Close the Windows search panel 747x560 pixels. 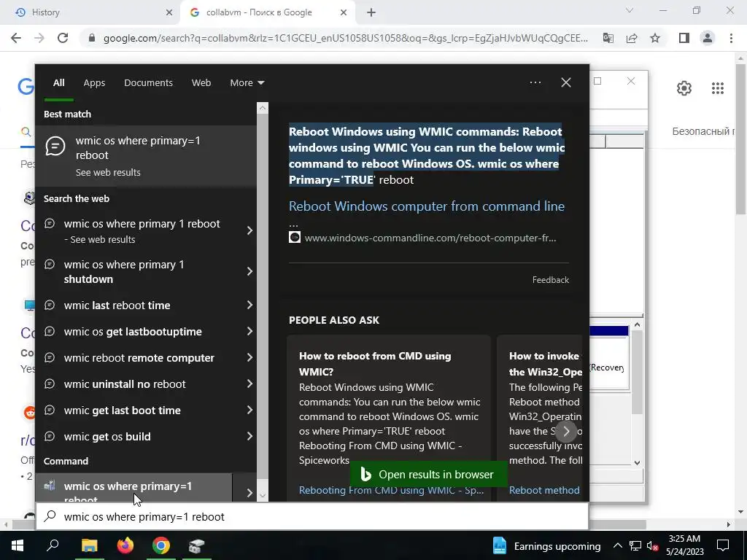click(566, 82)
